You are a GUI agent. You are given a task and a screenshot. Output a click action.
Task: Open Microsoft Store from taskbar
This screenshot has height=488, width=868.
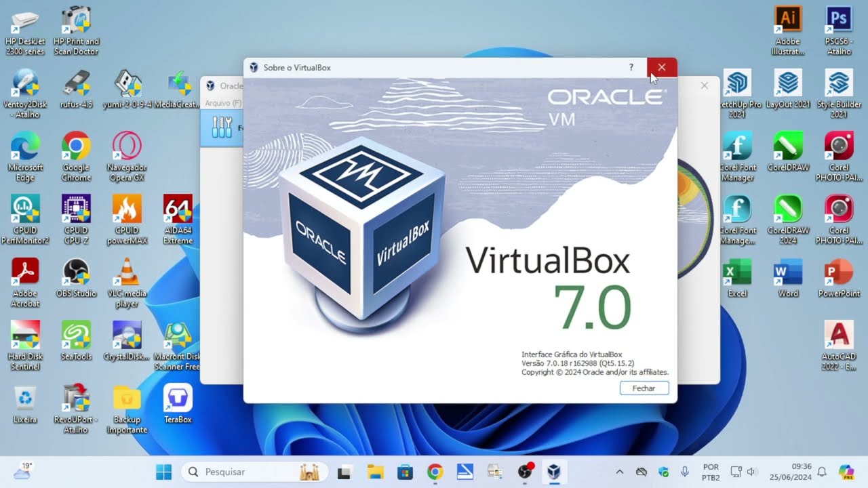tap(405, 472)
